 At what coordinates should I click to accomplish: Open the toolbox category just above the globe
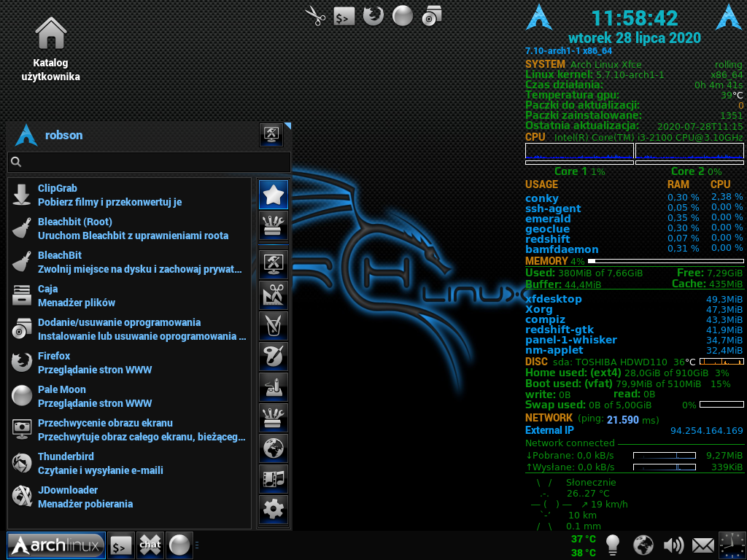(x=274, y=417)
